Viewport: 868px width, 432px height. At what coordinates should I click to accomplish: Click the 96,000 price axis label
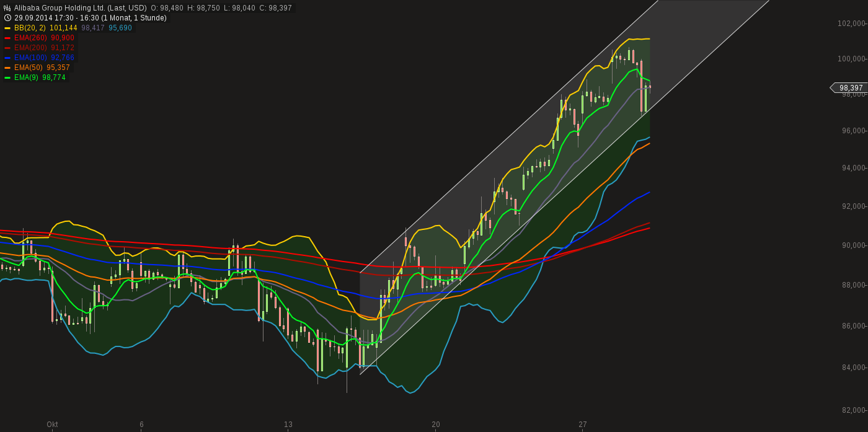pyautogui.click(x=852, y=131)
